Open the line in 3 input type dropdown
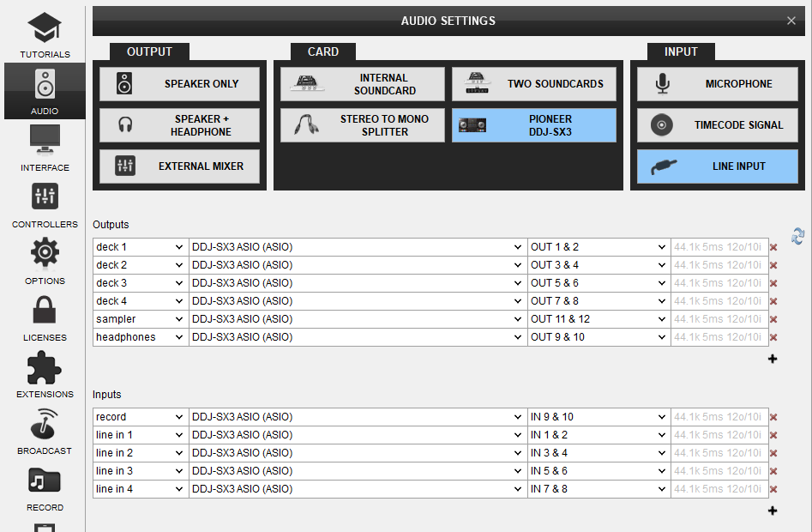Screen dimensions: 812x532 [141, 471]
